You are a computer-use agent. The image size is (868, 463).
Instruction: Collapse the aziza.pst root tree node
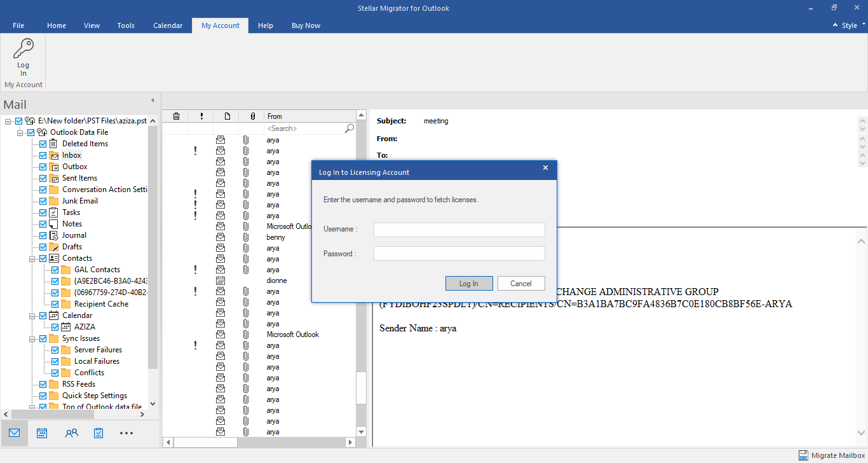point(8,121)
